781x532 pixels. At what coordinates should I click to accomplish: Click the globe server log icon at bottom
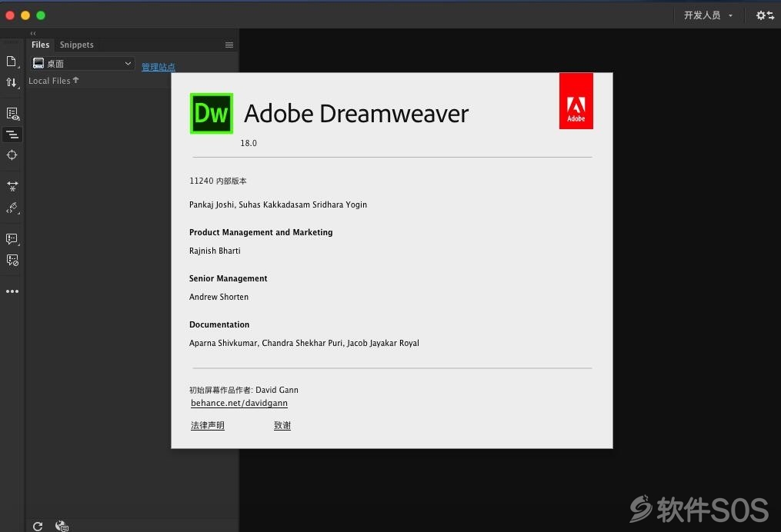tap(62, 526)
